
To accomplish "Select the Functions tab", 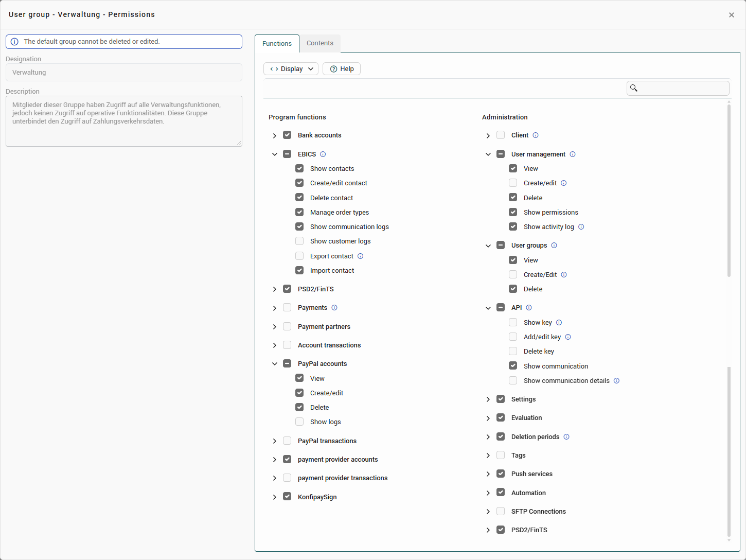I will (x=277, y=44).
